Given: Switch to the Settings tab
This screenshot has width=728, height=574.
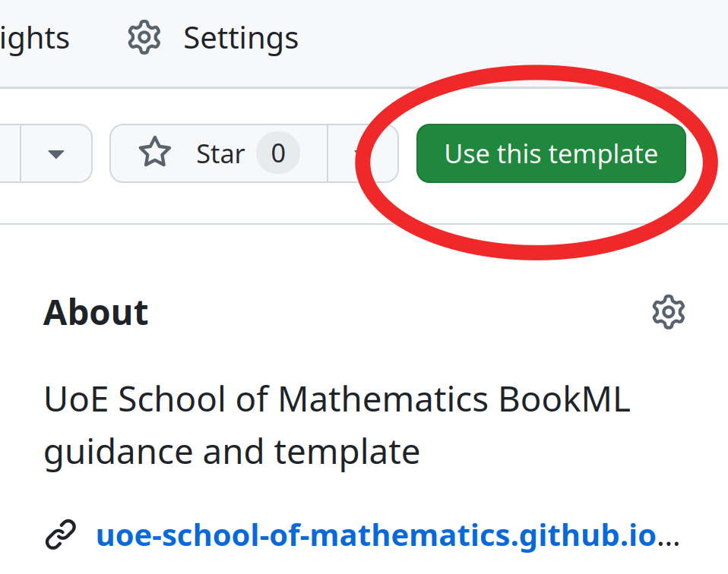Looking at the screenshot, I should coord(240,38).
